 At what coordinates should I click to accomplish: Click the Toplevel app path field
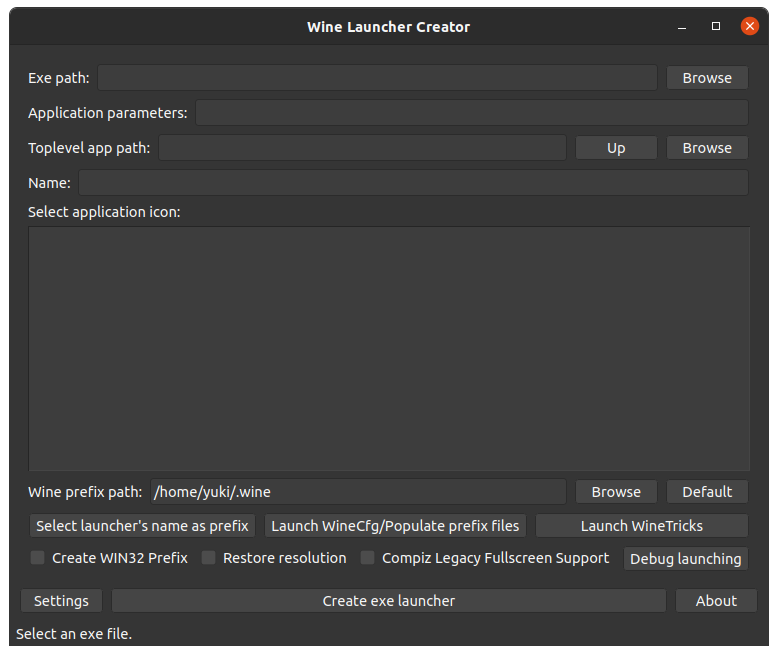pyautogui.click(x=362, y=148)
